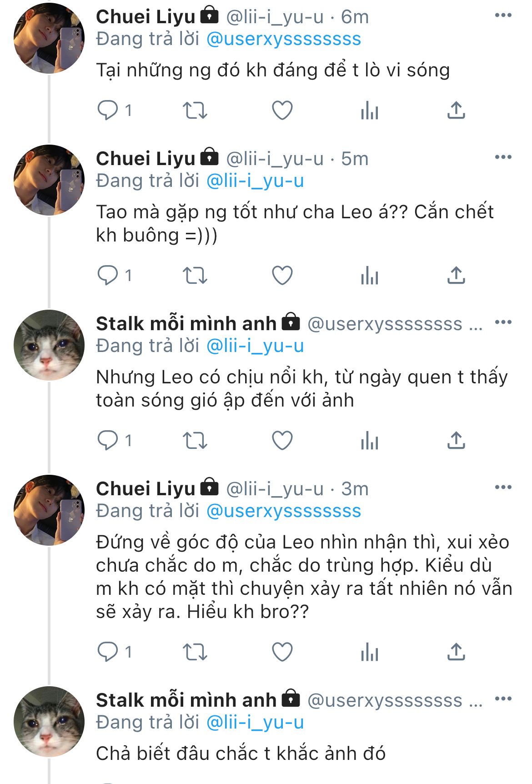
Task: Like the "sóng gió ập đến" tweet
Action: tap(282, 441)
